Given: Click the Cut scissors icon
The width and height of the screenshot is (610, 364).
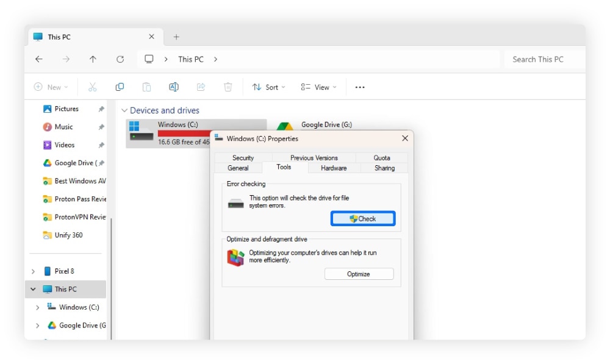Looking at the screenshot, I should tap(92, 87).
